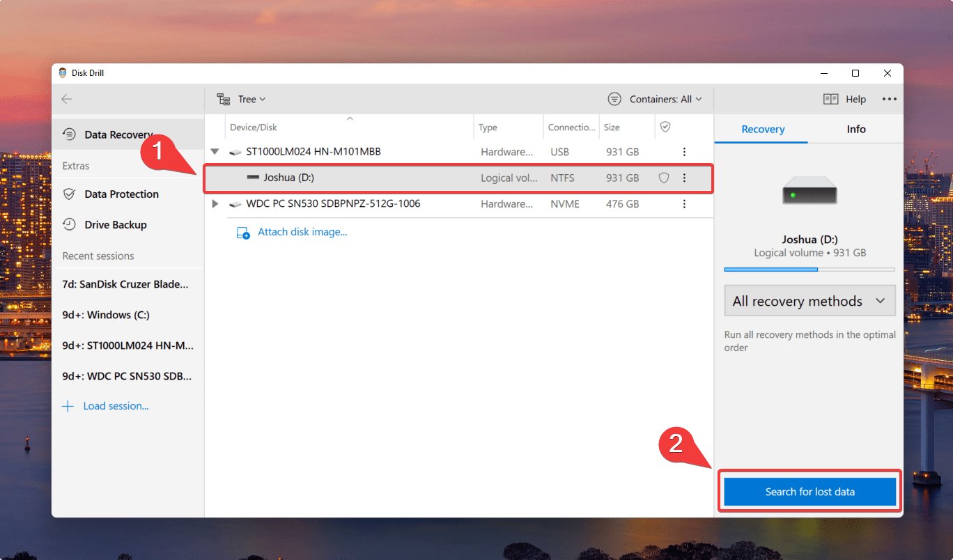This screenshot has height=560, width=953.
Task: Open the Tree view dropdown
Action: 242,99
